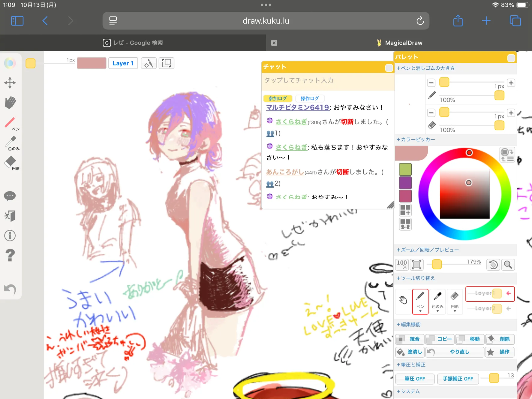Click the やり直し redo button

pos(455,352)
